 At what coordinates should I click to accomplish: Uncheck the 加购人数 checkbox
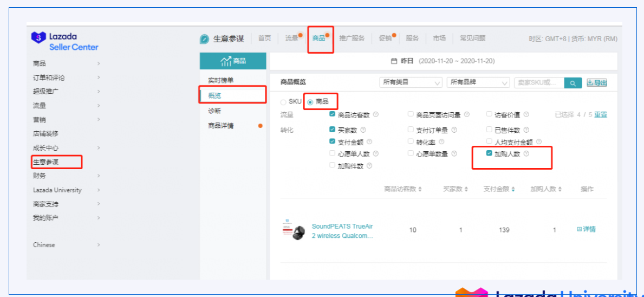click(x=489, y=153)
